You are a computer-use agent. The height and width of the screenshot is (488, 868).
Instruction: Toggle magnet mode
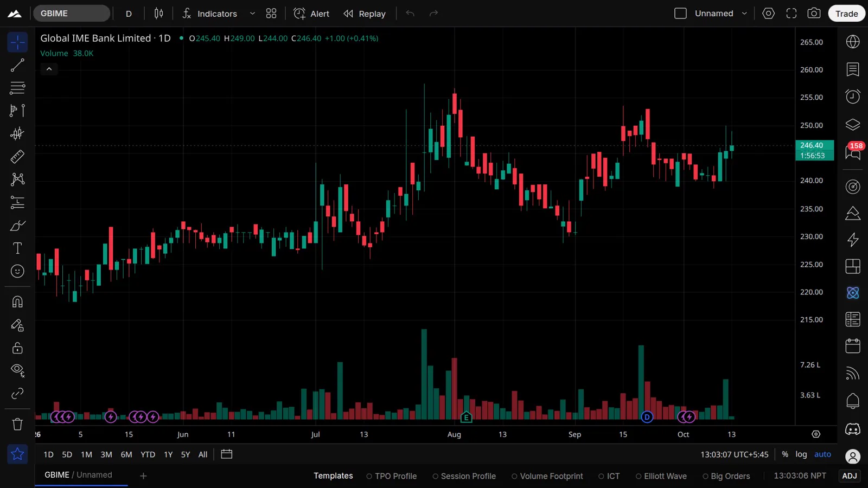17,301
